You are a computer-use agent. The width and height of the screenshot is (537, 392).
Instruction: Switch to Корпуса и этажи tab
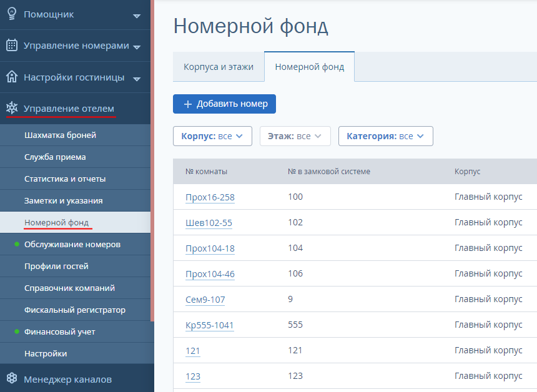219,67
